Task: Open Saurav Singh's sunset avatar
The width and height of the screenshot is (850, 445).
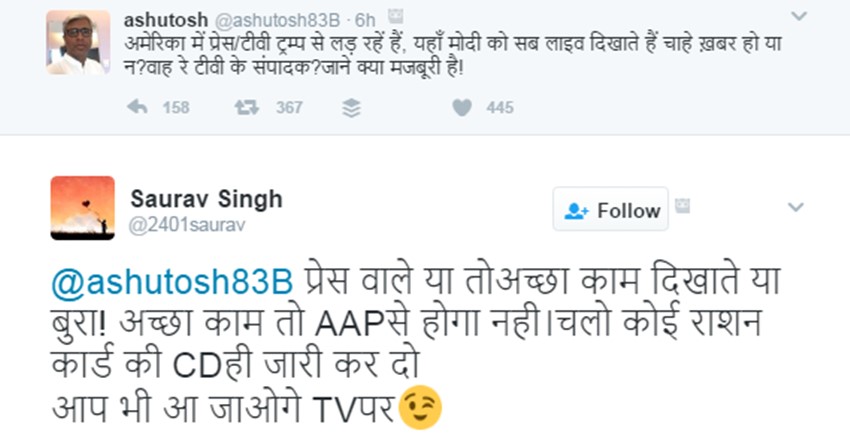Action: click(81, 208)
